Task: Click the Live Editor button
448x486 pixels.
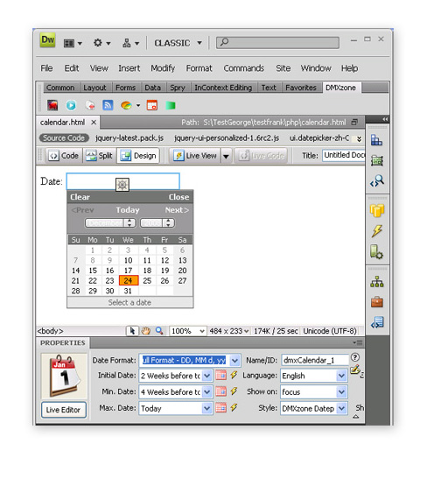Action: (x=64, y=410)
